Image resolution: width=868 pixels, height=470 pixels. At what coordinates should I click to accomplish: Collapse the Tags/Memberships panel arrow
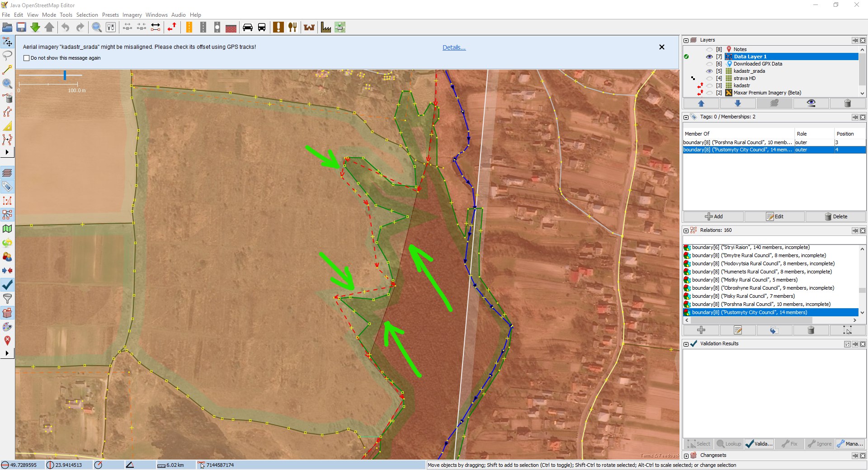click(686, 117)
